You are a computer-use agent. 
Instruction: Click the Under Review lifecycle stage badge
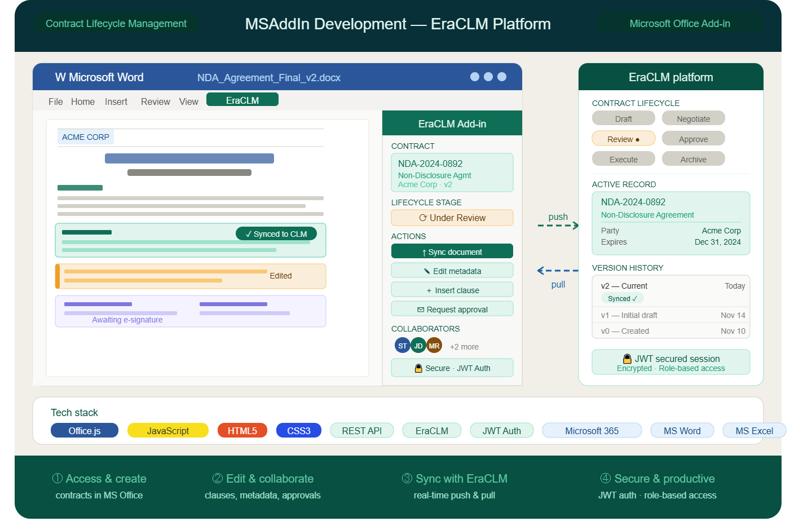pos(452,218)
